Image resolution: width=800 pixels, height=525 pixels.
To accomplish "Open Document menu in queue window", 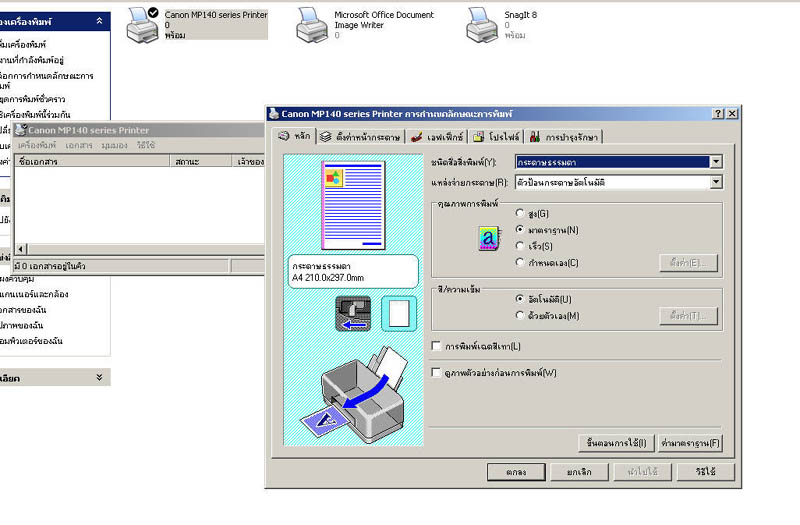I will pos(79,145).
